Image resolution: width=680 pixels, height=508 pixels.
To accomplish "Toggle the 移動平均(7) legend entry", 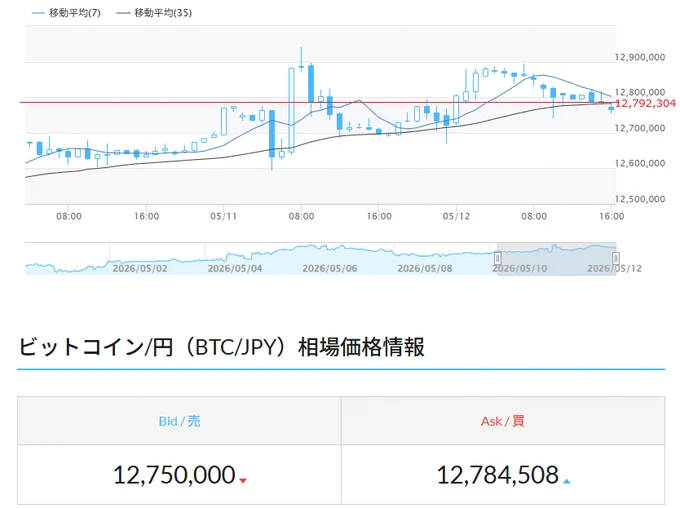I will coord(66,13).
